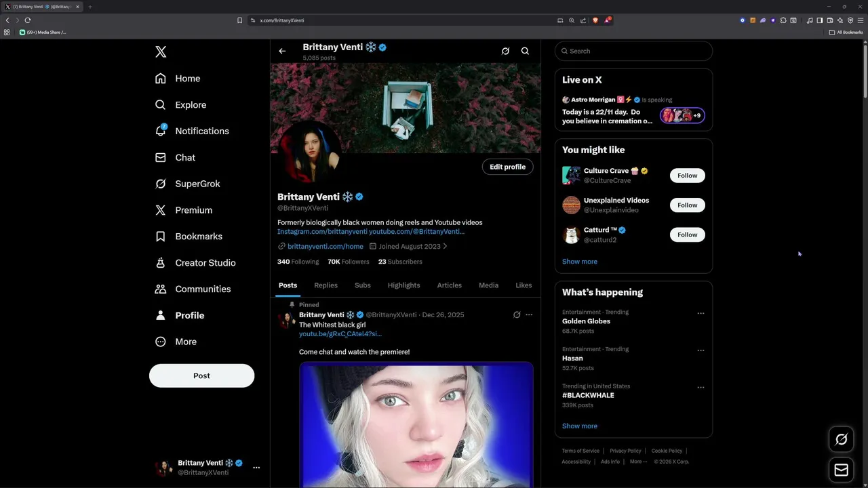Screen dimensions: 868x488
Task: Open floating Grok button
Action: (x=842, y=440)
